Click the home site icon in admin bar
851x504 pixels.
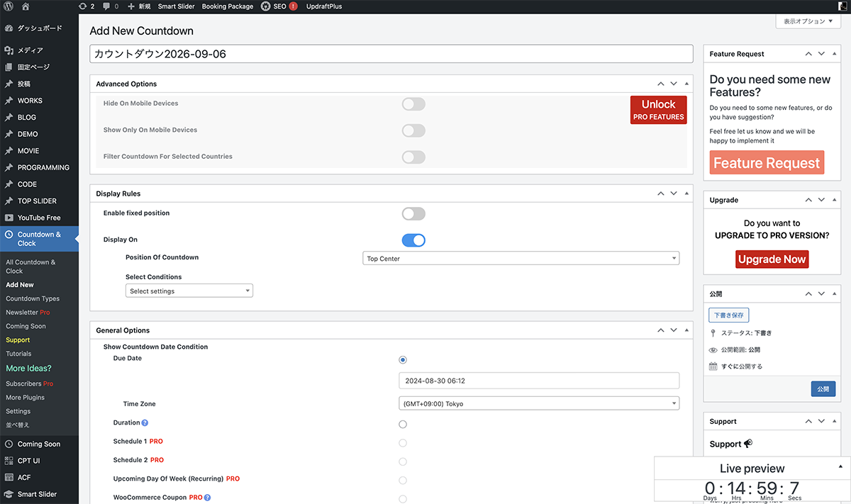pyautogui.click(x=26, y=6)
